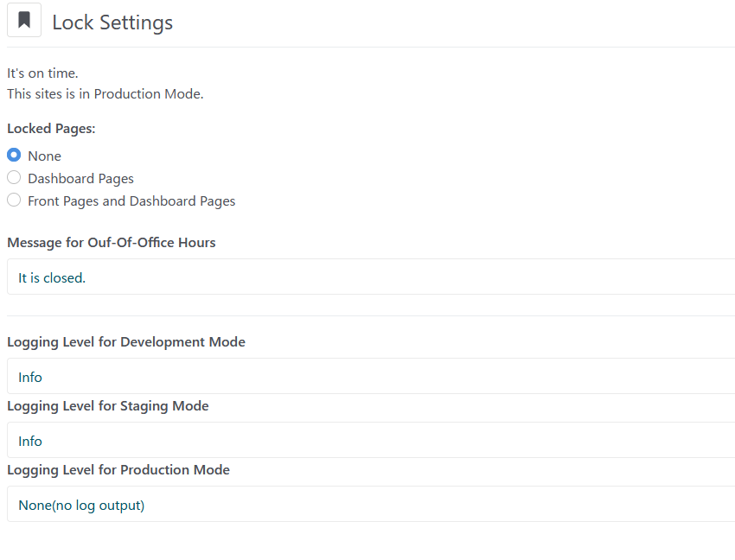Click the "It's on time." status text

(x=42, y=73)
